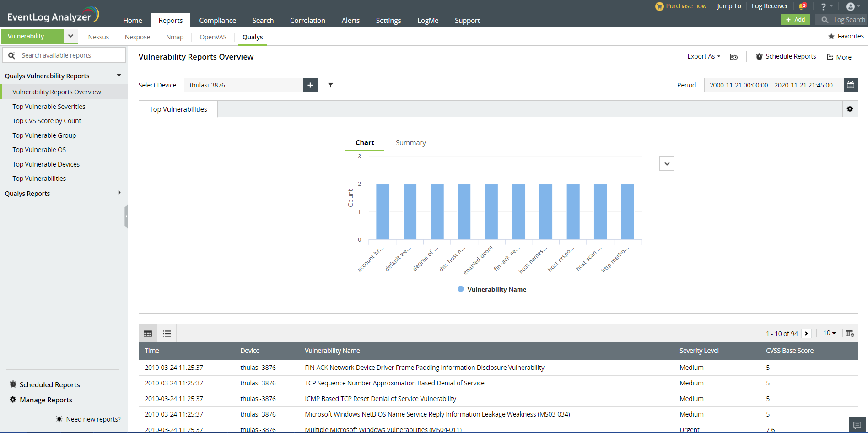
Task: Open the Vulnerability category dropdown
Action: tap(70, 36)
